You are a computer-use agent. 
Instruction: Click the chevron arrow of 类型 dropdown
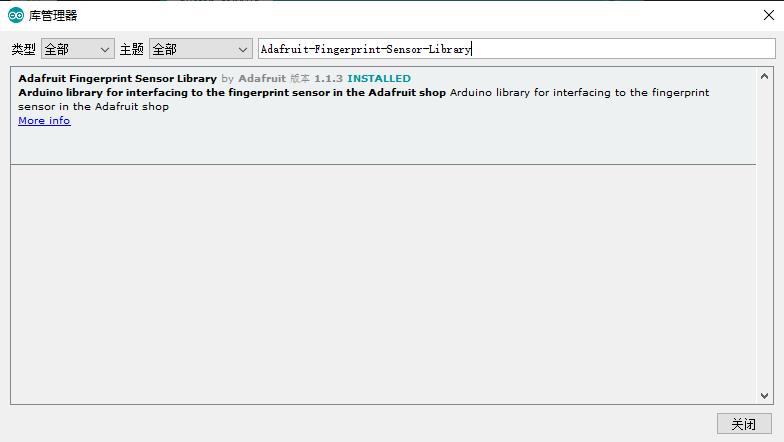point(104,50)
